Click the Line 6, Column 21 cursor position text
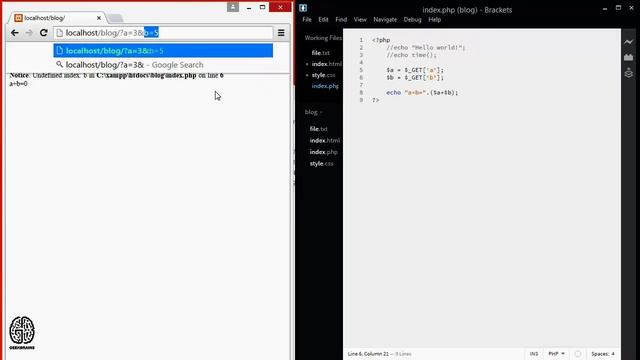The height and width of the screenshot is (360, 640). 368,354
